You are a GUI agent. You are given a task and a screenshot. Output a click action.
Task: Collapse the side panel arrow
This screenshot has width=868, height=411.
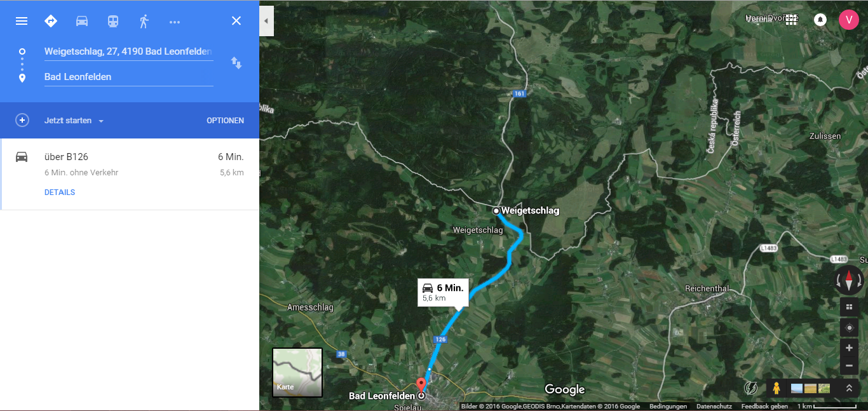click(266, 21)
